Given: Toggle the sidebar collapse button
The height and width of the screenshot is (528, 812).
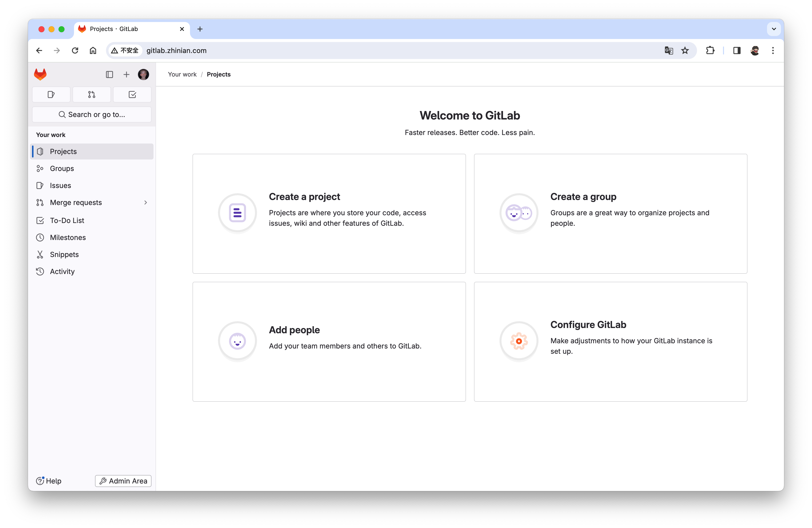Looking at the screenshot, I should pos(109,73).
